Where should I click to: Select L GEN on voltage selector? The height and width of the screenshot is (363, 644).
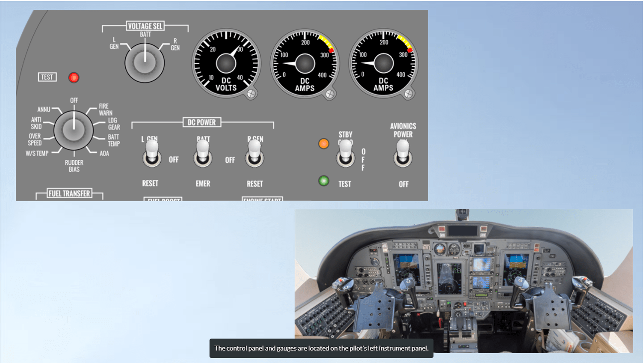pos(114,43)
